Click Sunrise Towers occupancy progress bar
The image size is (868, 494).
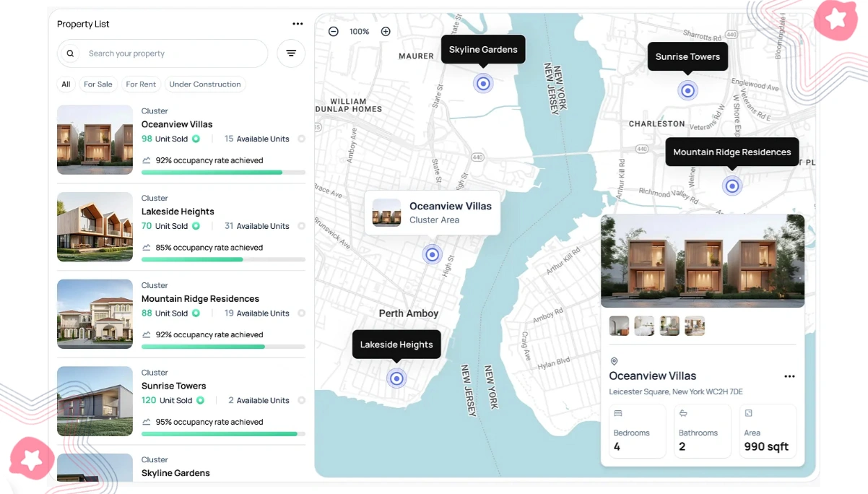[x=223, y=434]
